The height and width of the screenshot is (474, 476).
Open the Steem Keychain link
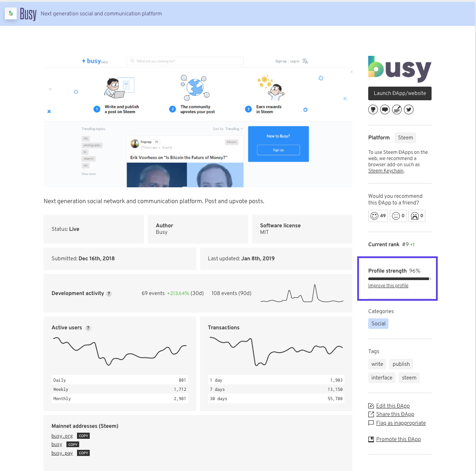point(385,171)
